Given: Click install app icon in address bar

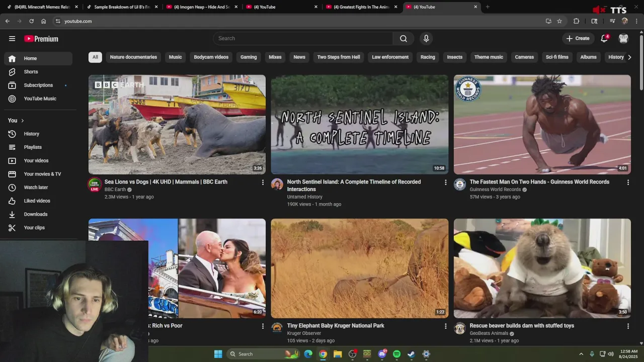Looking at the screenshot, I should click(548, 21).
